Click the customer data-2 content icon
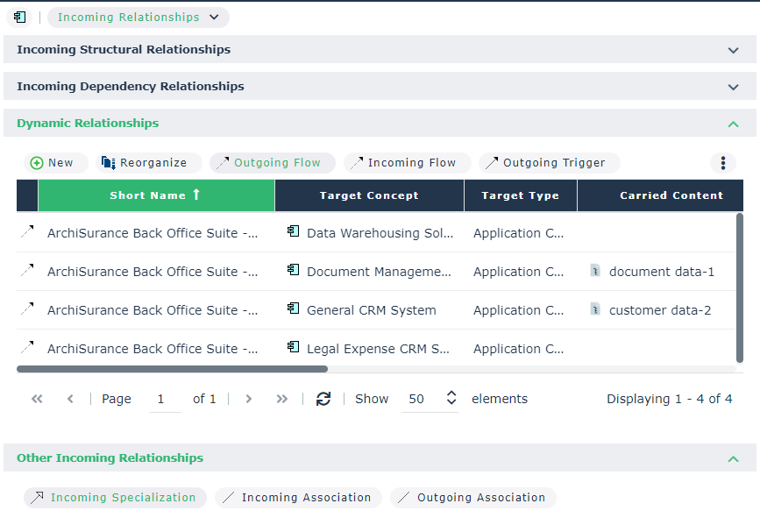Viewport: 760px width, 532px height. (596, 309)
